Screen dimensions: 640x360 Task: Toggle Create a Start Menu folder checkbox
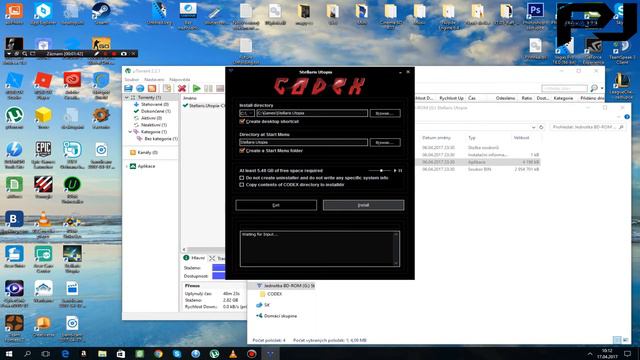click(x=242, y=151)
